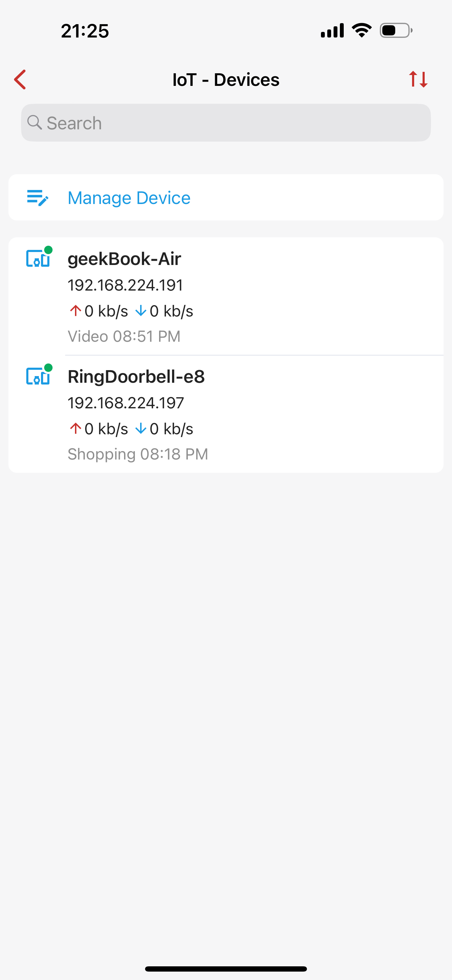452x980 pixels.
Task: Focus the Search input field
Action: point(236,123)
